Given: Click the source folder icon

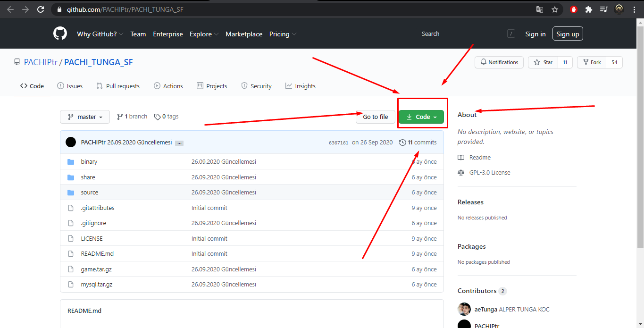Looking at the screenshot, I should point(71,193).
